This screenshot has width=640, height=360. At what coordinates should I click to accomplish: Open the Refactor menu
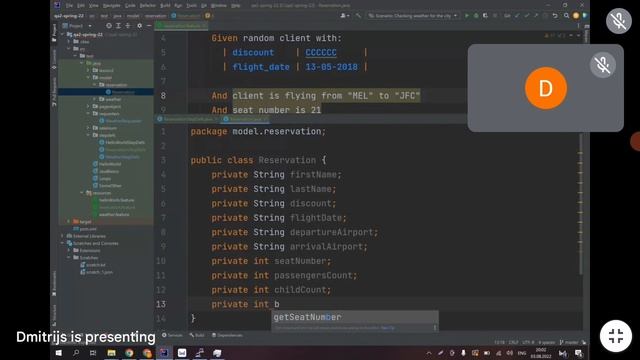tap(148, 5)
